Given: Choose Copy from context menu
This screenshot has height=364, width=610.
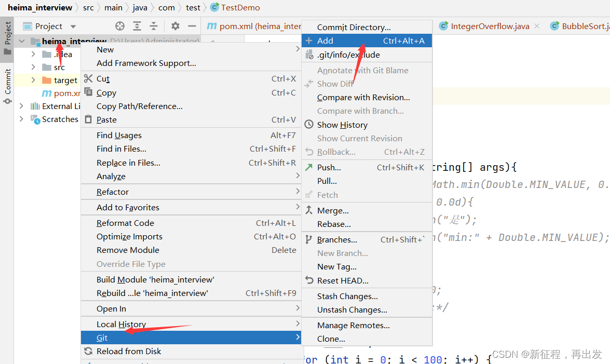Looking at the screenshot, I should click(x=191, y=92).
